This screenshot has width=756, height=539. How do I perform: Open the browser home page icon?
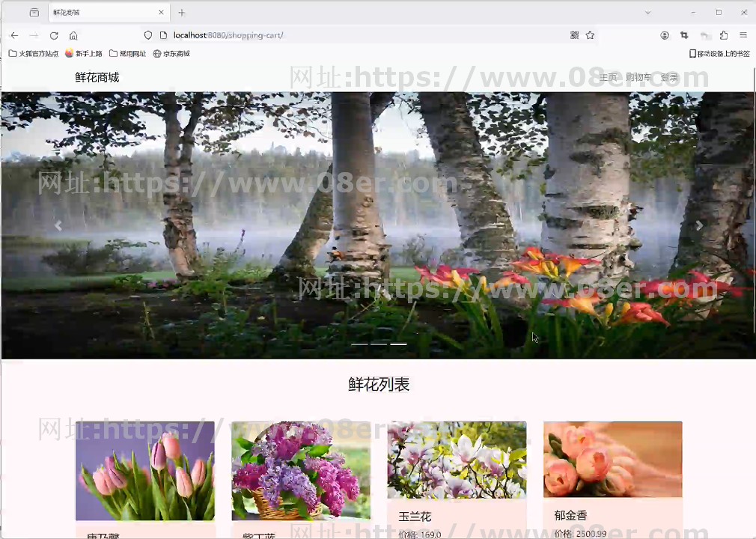(x=73, y=35)
